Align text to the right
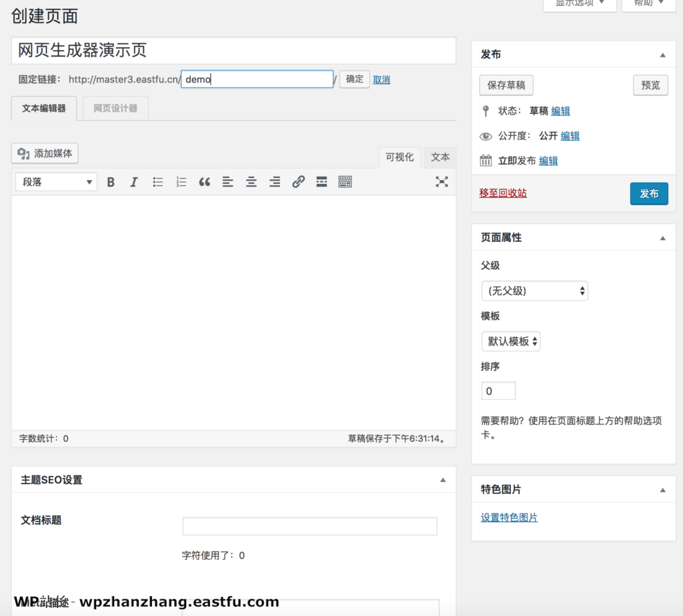683x616 pixels. [x=274, y=181]
